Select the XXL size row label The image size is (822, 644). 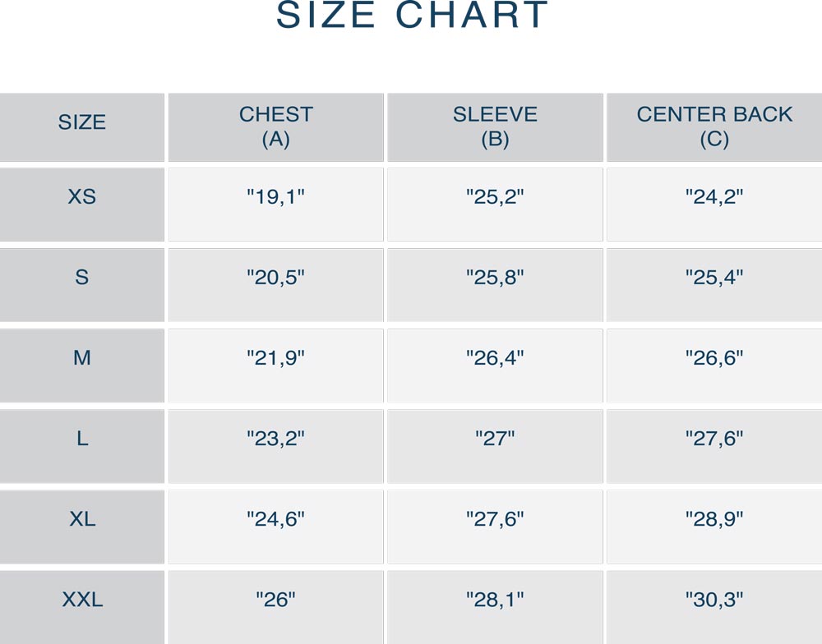81,600
